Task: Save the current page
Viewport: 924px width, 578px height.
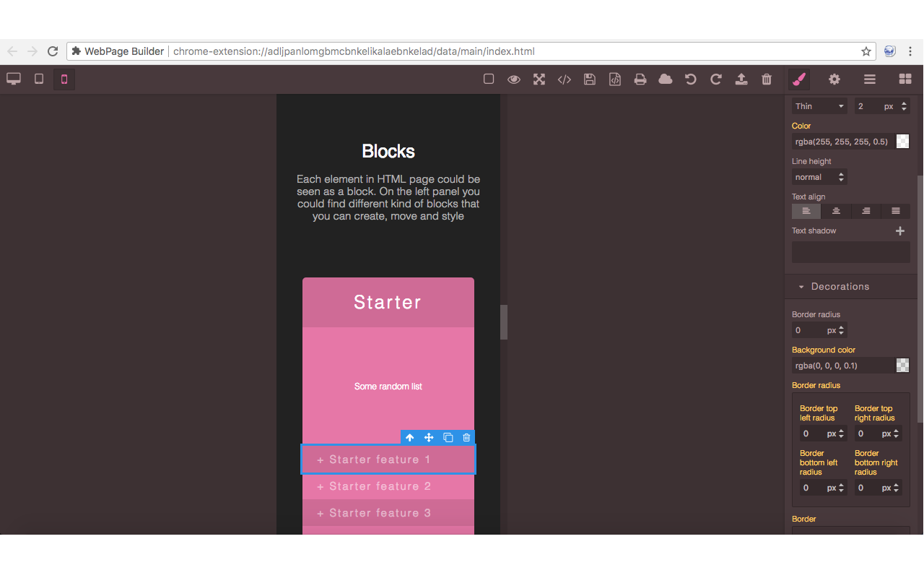Action: click(590, 79)
